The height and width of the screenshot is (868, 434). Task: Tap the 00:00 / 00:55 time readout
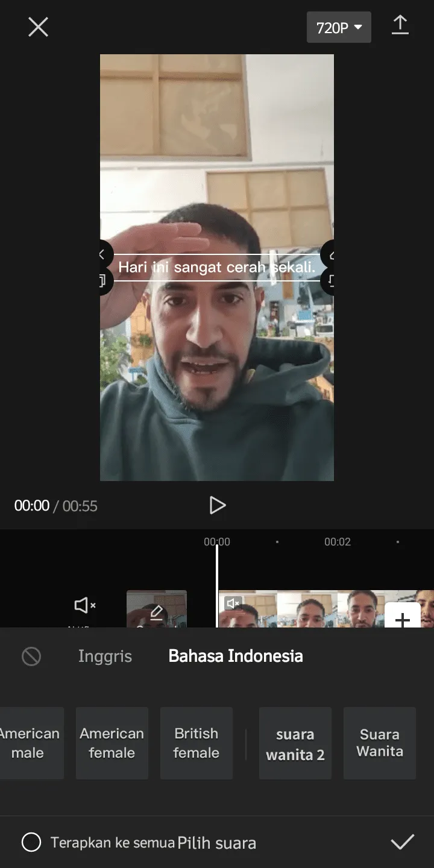point(56,506)
